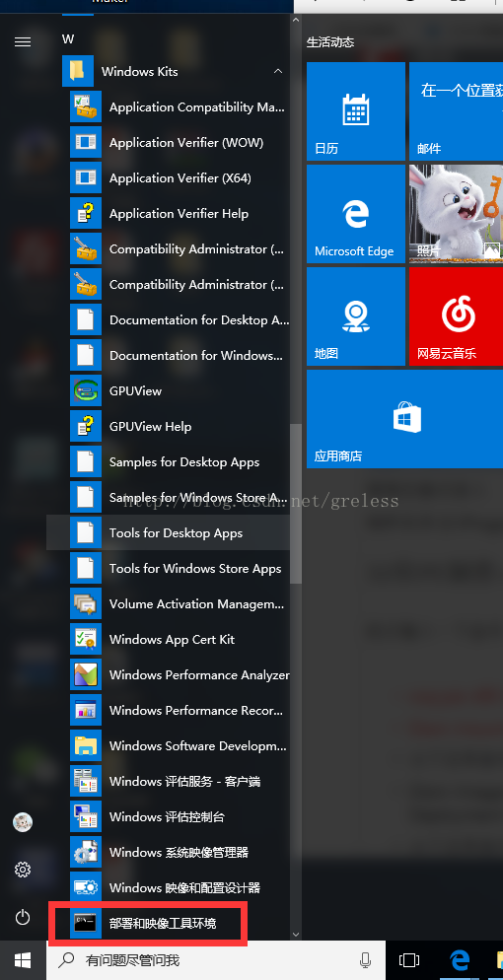Open GPUView Help icon
The height and width of the screenshot is (980, 503).
tap(86, 426)
